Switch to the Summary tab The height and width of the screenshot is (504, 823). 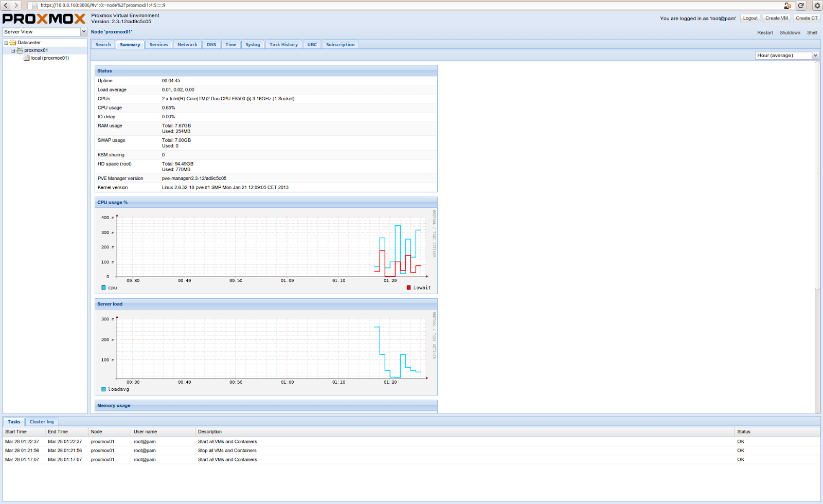coord(130,45)
